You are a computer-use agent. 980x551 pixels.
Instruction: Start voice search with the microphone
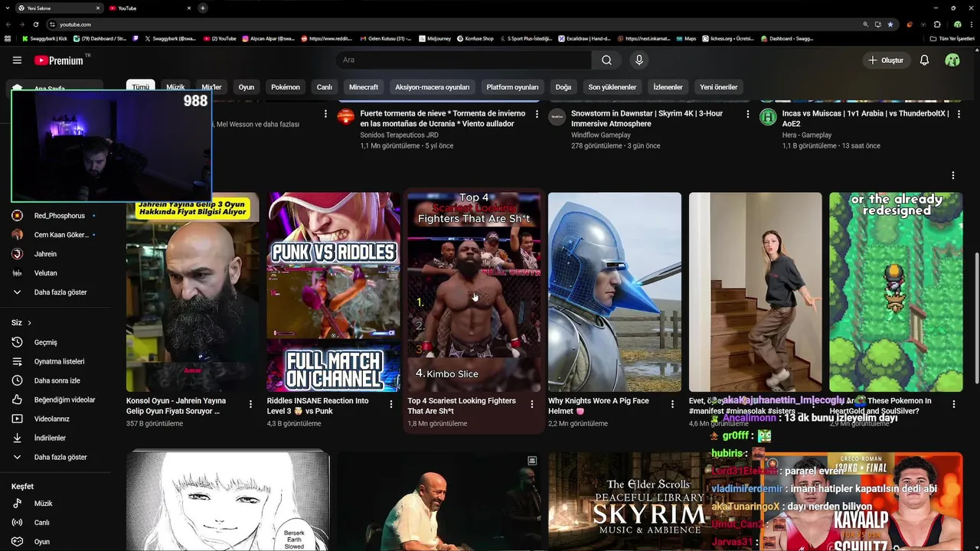coord(639,60)
